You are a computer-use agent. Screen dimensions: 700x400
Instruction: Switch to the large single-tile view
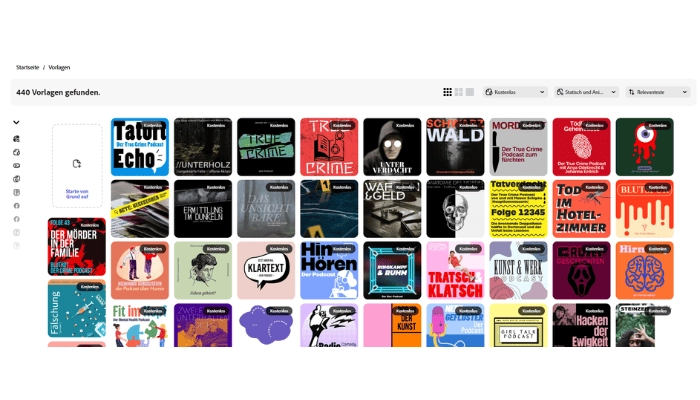[x=470, y=92]
